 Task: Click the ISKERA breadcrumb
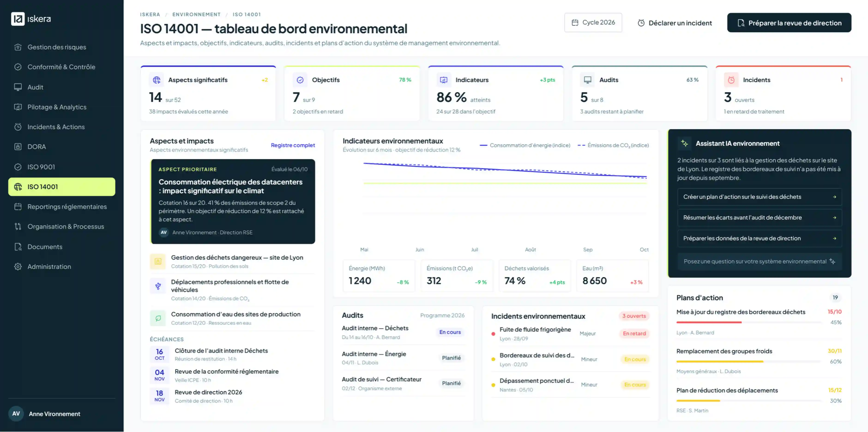click(x=150, y=15)
